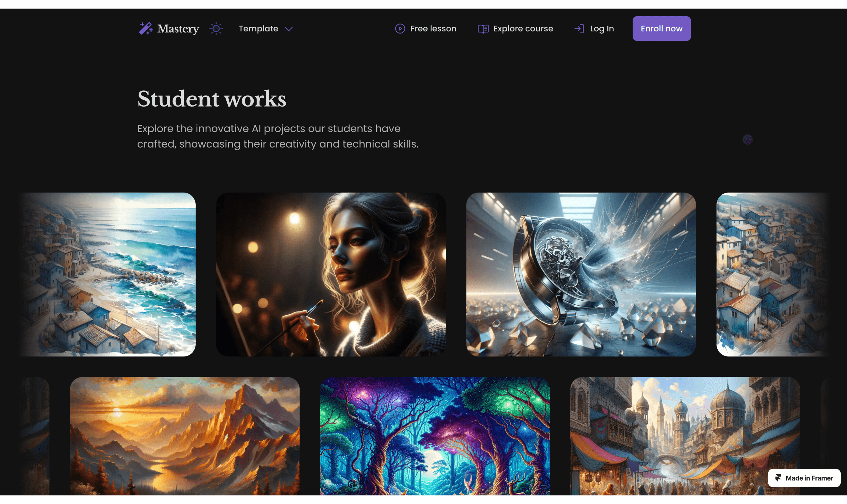Screen dimensions: 847x504
Task: Toggle the sun light-mode theme switch
Action: click(216, 28)
